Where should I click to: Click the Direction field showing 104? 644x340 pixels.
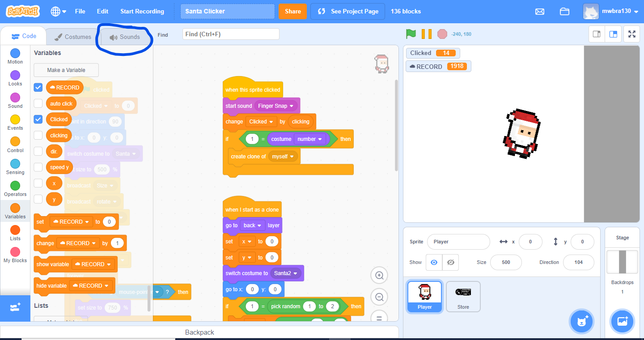[x=579, y=262]
